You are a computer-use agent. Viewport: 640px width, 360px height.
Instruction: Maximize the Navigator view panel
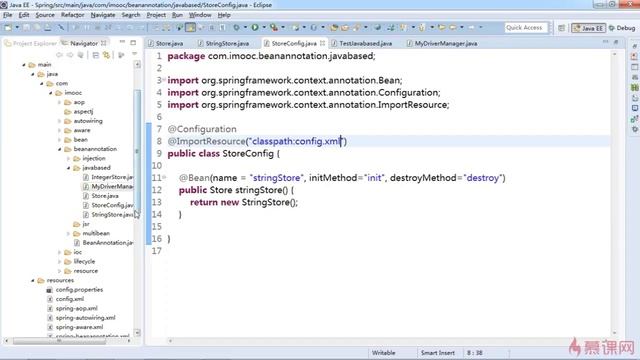point(133,42)
